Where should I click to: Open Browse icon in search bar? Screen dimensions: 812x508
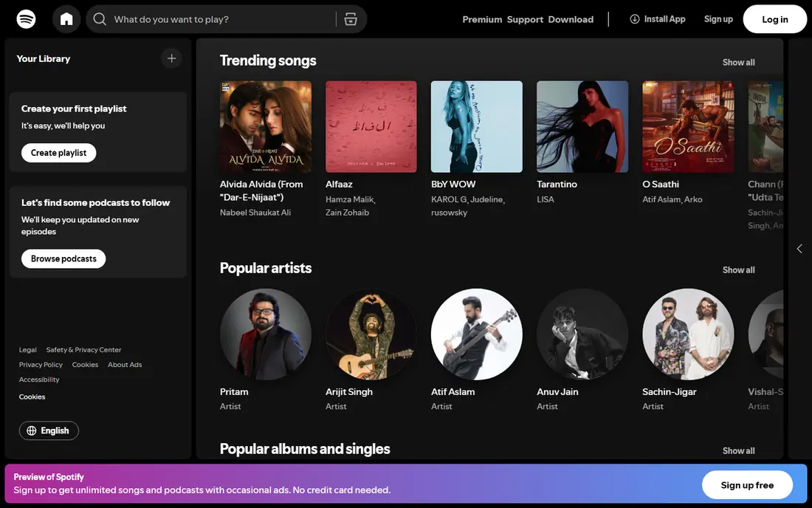[x=351, y=19]
